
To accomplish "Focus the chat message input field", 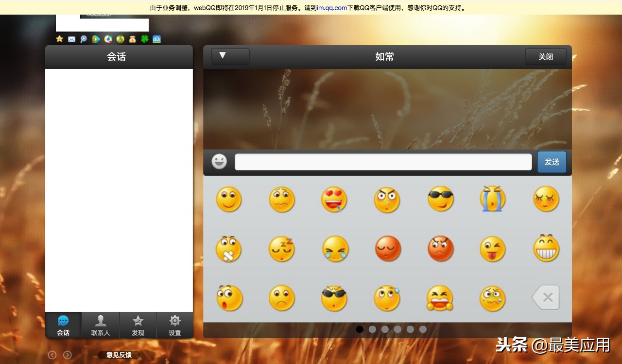I will (x=383, y=162).
